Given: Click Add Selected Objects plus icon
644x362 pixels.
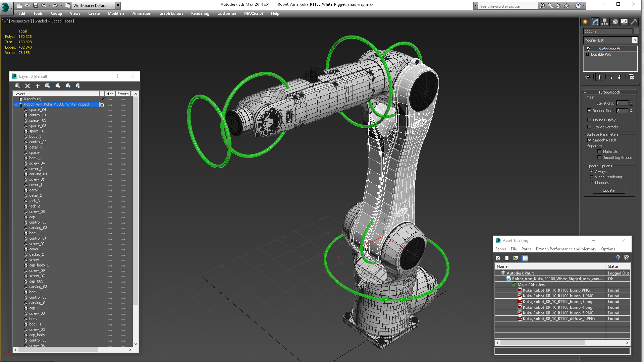Looking at the screenshot, I should [38, 86].
